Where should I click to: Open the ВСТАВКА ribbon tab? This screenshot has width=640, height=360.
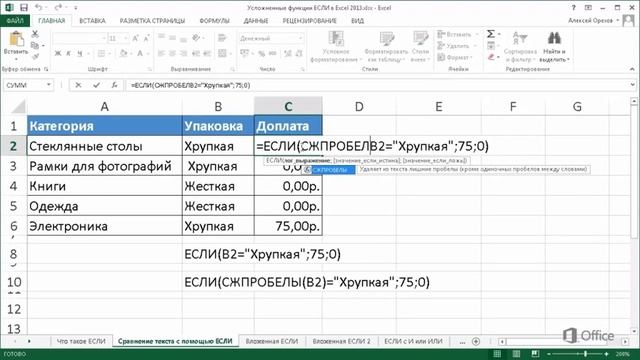(92, 20)
